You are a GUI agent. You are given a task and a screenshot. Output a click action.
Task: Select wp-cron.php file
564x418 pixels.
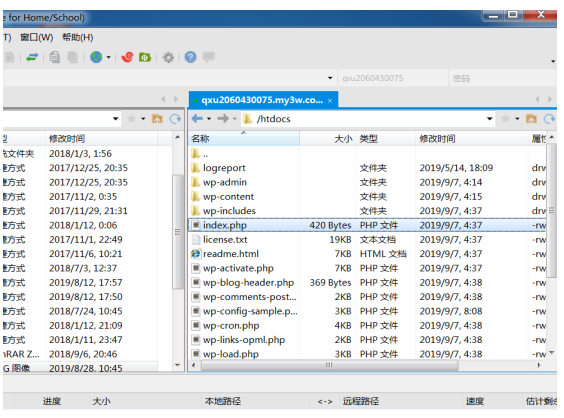click(367, 325)
